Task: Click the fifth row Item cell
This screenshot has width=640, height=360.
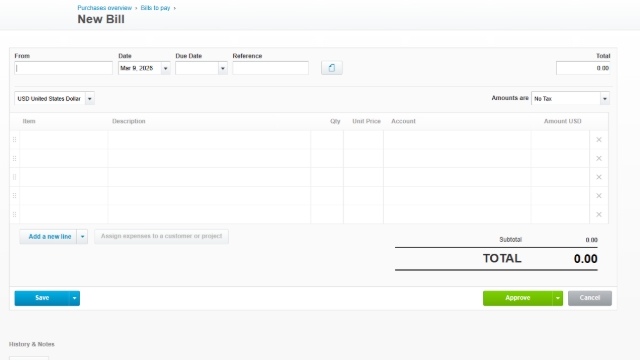Action: (64, 215)
